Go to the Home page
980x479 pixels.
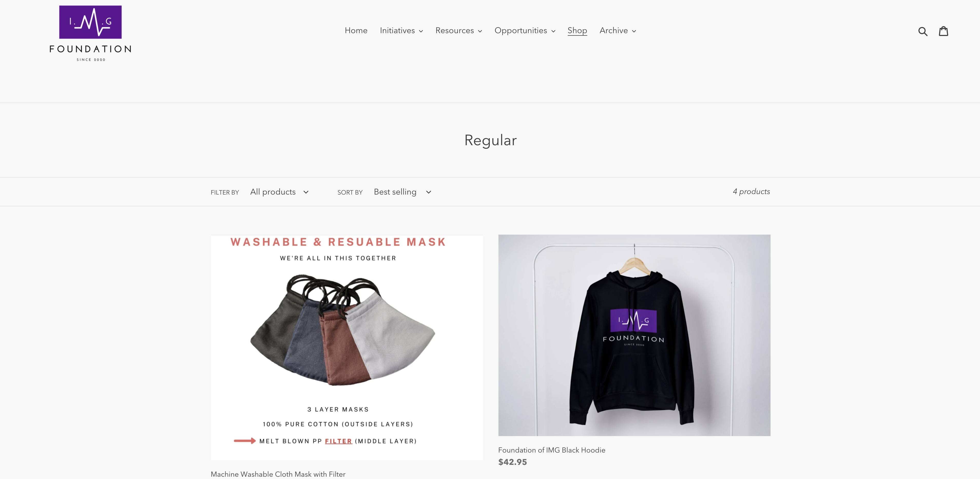[356, 31]
